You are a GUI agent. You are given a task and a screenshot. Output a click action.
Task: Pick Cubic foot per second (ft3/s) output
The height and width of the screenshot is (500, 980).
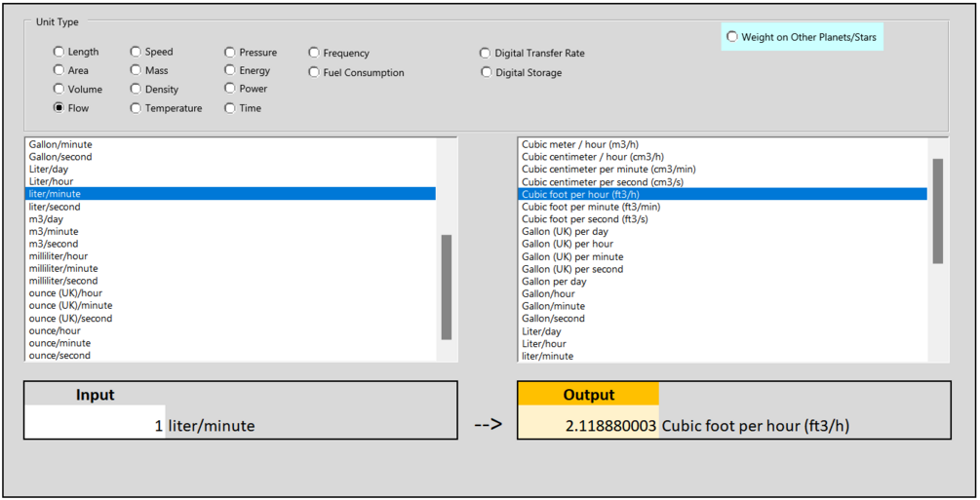[723, 219]
